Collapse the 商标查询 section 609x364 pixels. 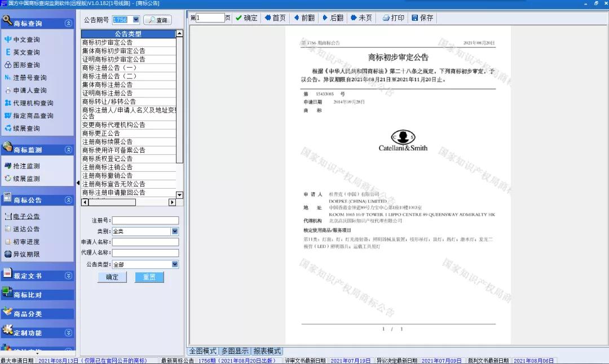(68, 24)
